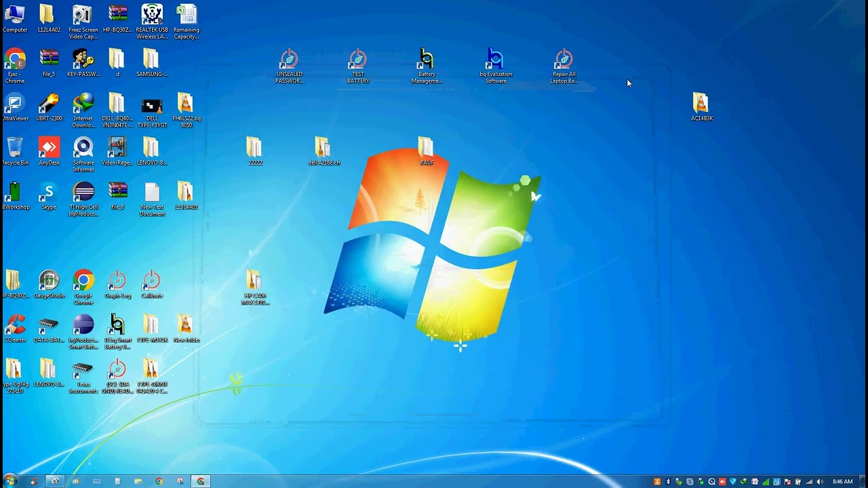Open TI High Cell bqProduction shortcut

pos(83,199)
